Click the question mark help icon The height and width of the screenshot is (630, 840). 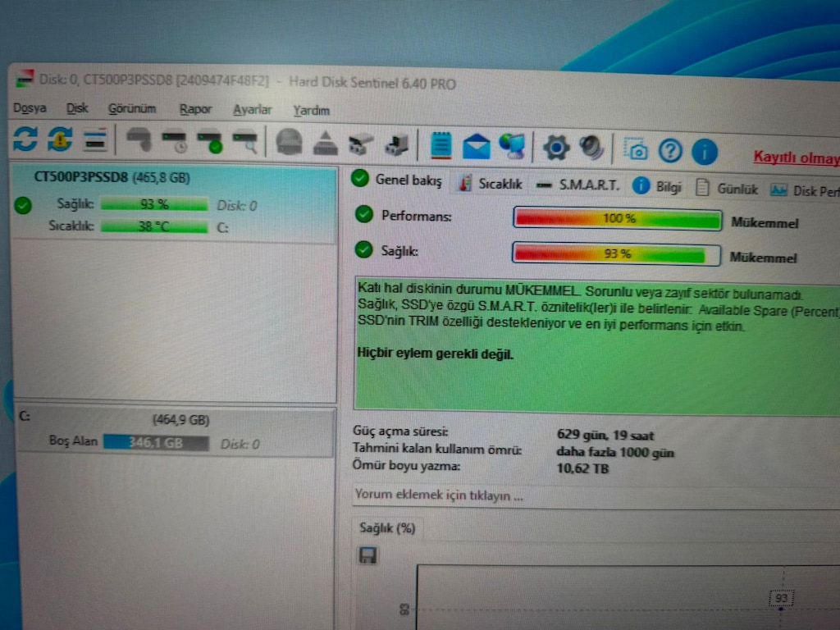click(670, 151)
